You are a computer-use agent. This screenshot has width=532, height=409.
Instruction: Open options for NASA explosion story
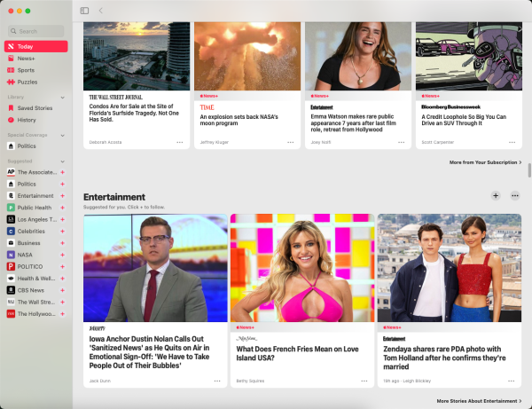(x=291, y=143)
